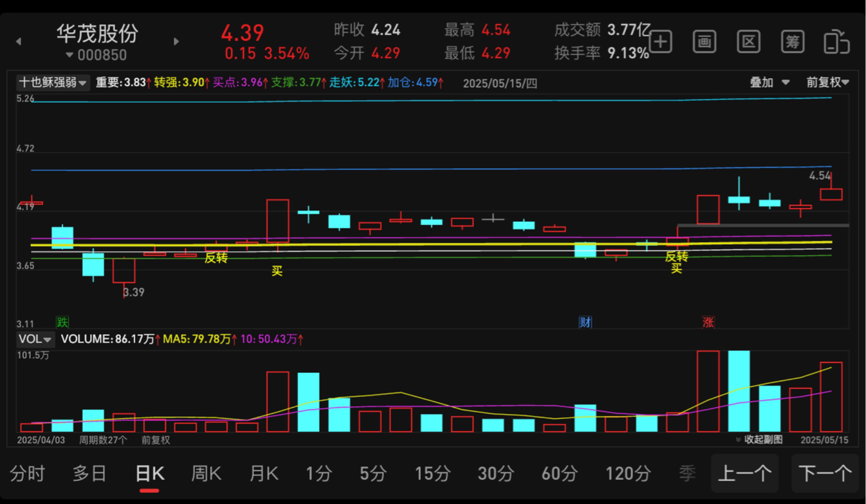Select the 周K tab
The image size is (866, 504).
tap(206, 473)
